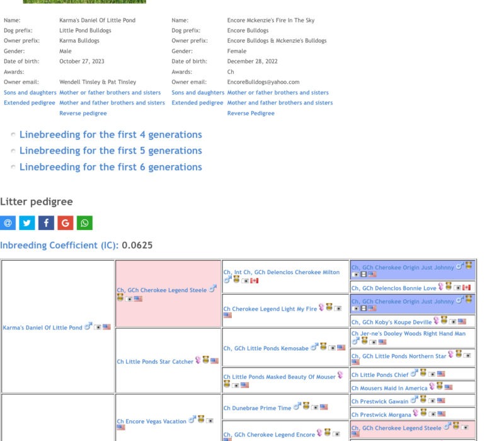Click Inbreeding Coefficient (IC) heading link
The image size is (504, 441).
point(59,245)
